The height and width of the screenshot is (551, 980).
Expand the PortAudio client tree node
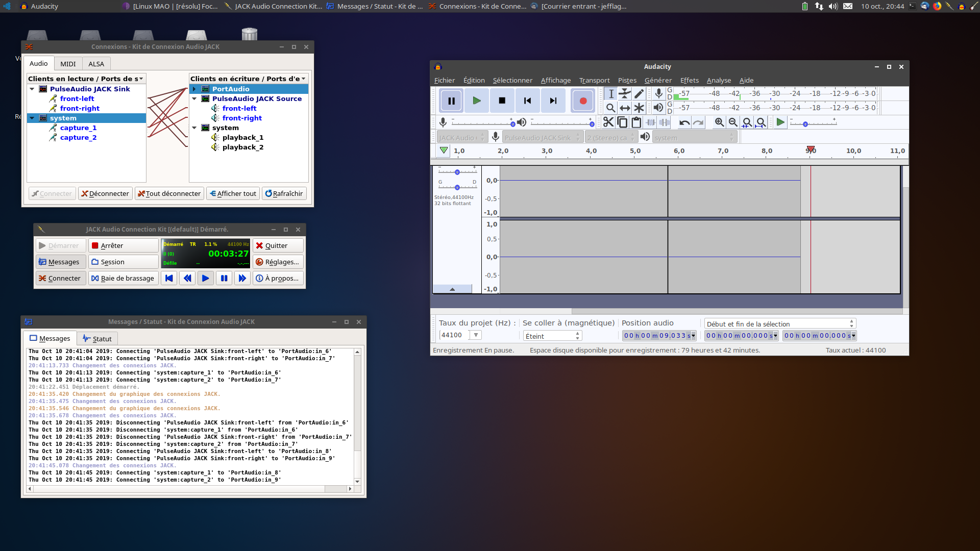coord(194,89)
